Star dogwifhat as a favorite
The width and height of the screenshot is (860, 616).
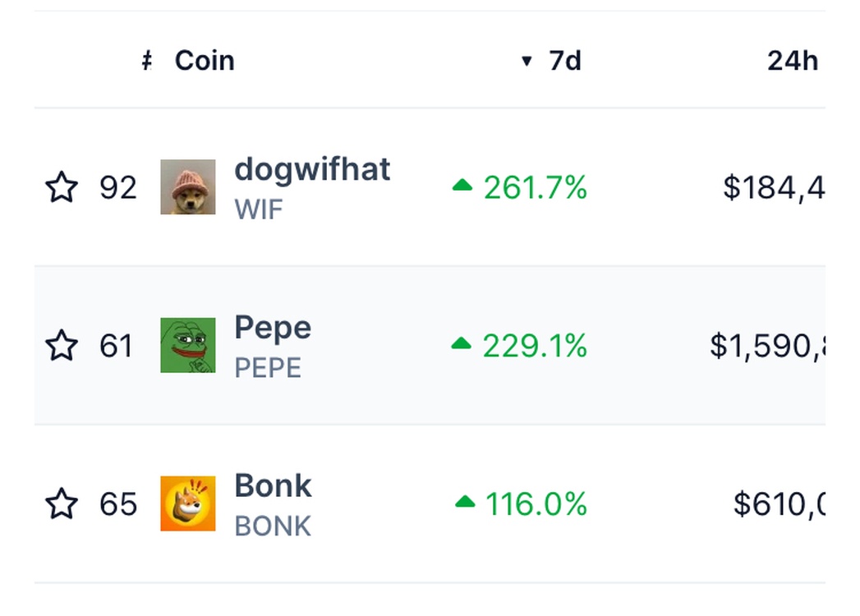coord(62,187)
